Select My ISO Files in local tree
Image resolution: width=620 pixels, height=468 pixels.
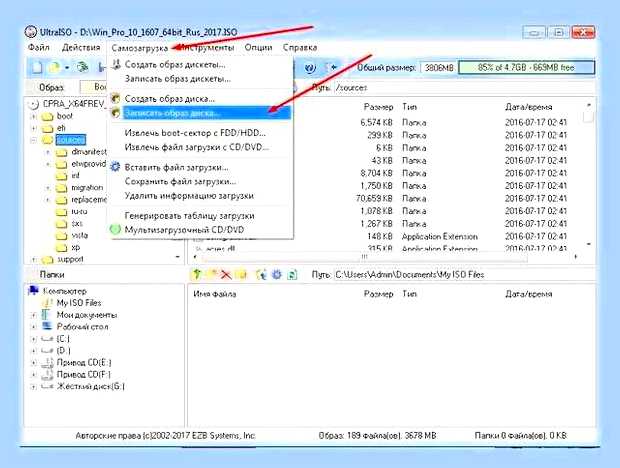point(79,303)
